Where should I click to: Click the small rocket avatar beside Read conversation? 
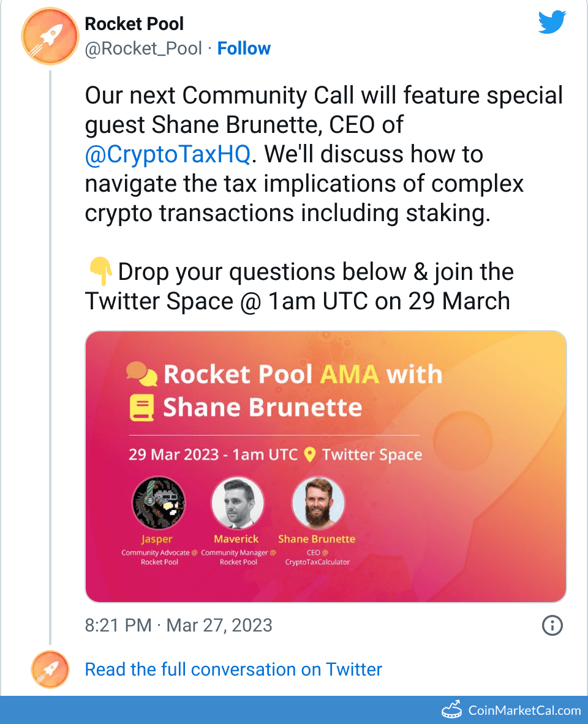coord(50,670)
